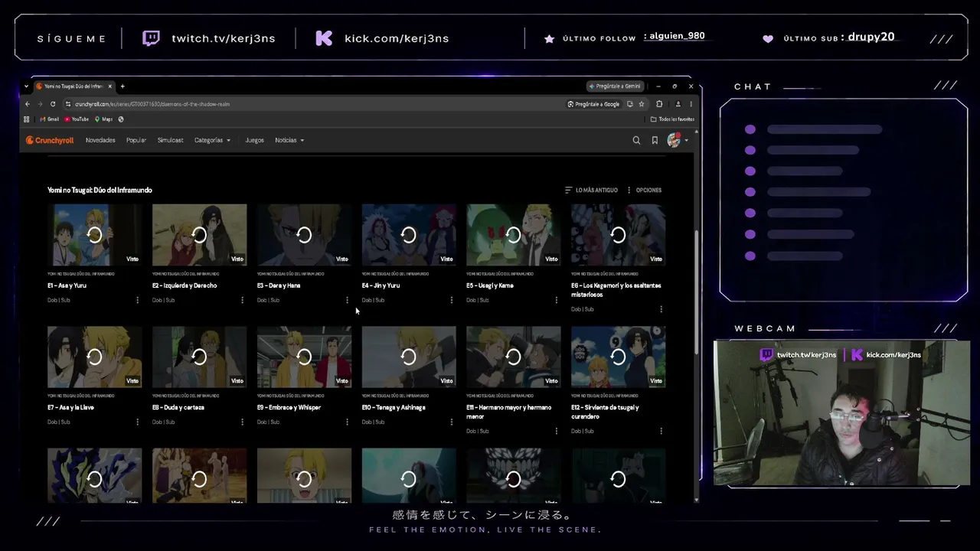This screenshot has width=980, height=551.
Task: Open the YouTube bookmark
Action: tap(77, 119)
